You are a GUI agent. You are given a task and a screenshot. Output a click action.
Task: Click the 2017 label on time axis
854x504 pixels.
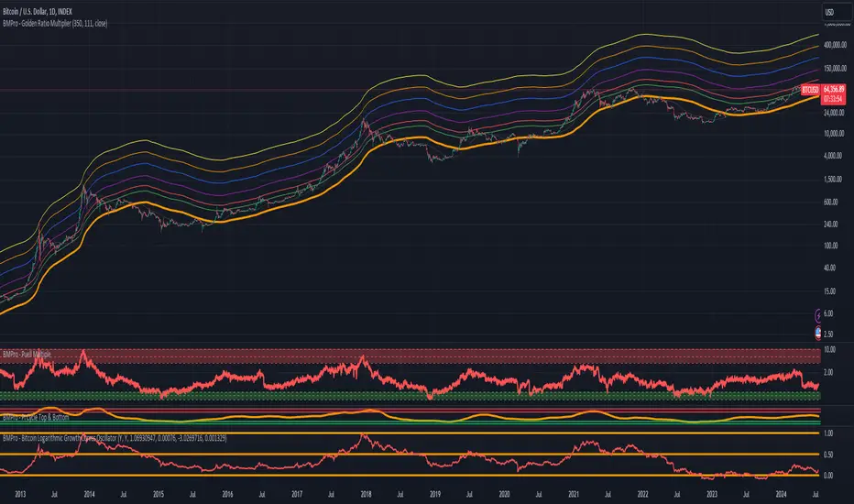tap(297, 494)
